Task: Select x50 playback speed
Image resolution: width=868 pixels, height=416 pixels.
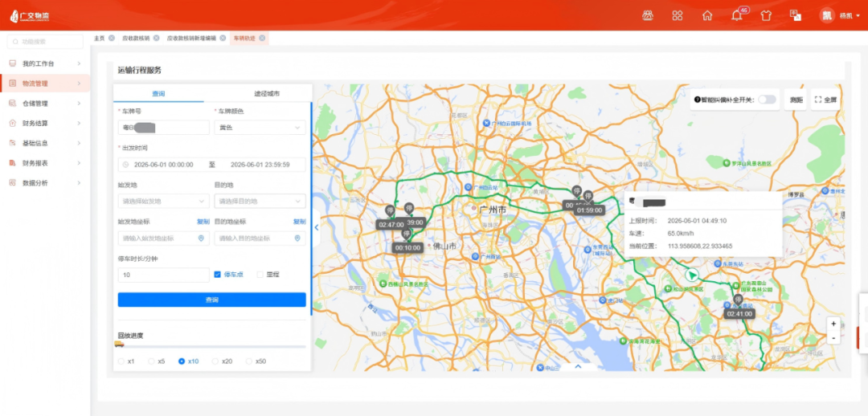Action: [x=249, y=361]
